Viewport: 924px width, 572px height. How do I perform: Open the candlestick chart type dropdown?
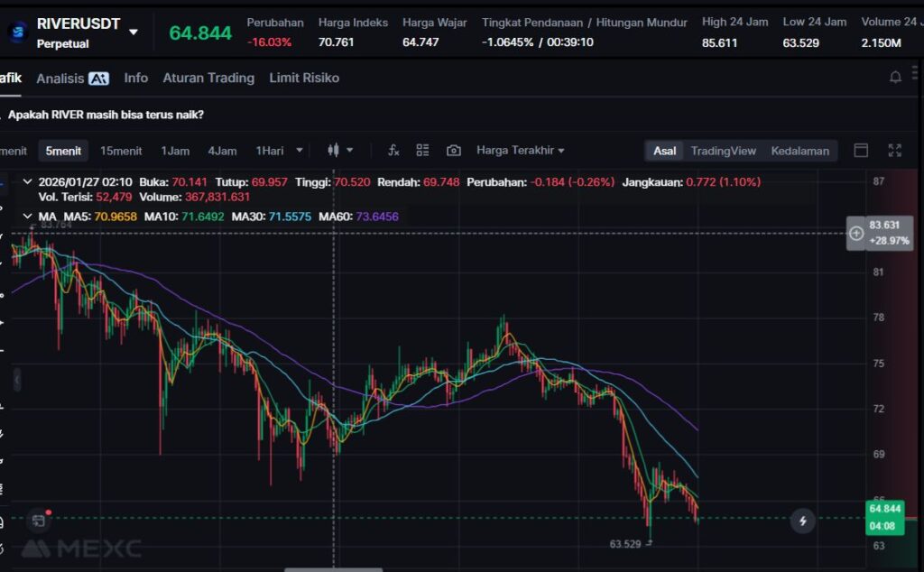339,151
